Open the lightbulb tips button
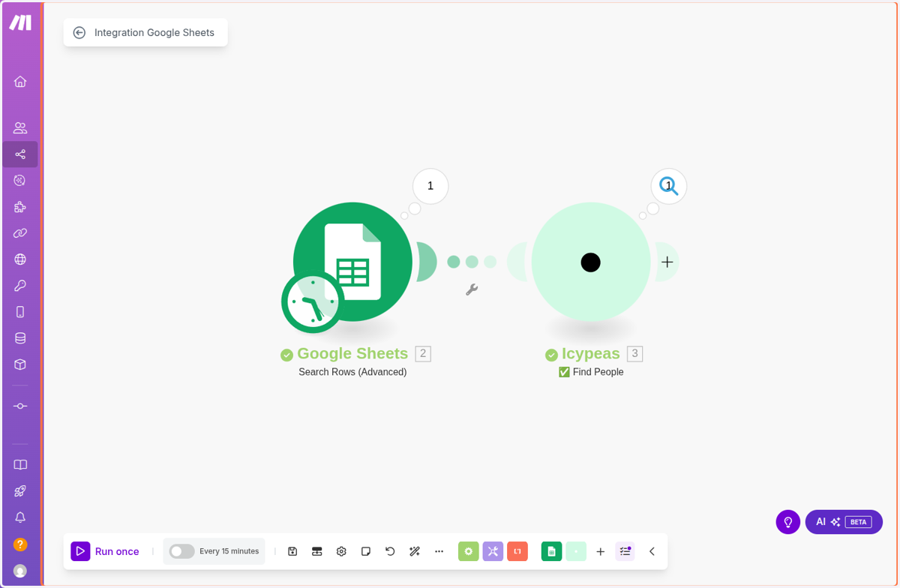Screen dimensions: 900x588 (788, 522)
